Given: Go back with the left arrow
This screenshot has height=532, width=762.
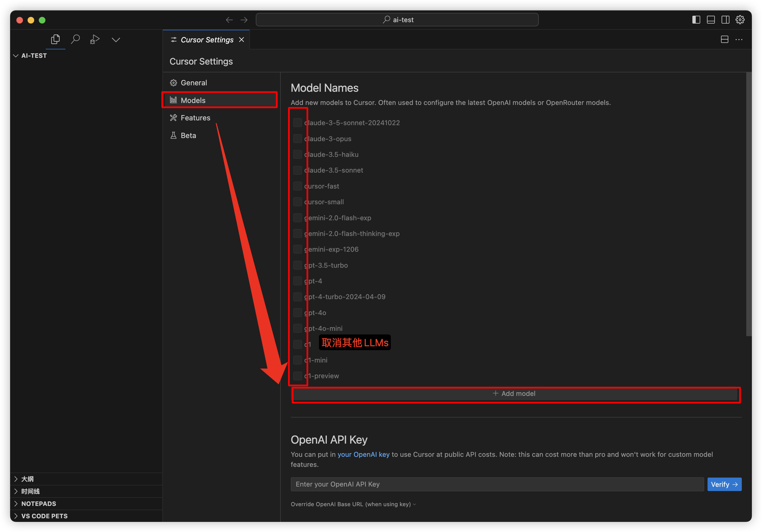Looking at the screenshot, I should [229, 20].
